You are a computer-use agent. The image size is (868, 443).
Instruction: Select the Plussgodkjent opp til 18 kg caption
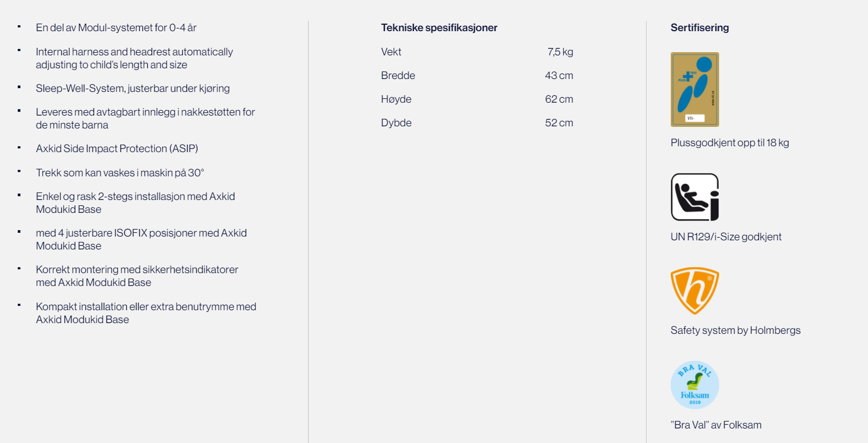pos(729,142)
